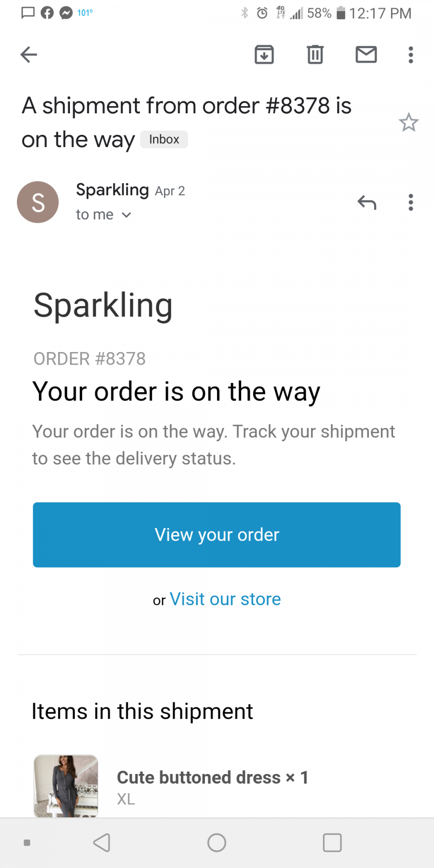434x868 pixels.
Task: Tap the Inbox label chip
Action: point(164,139)
